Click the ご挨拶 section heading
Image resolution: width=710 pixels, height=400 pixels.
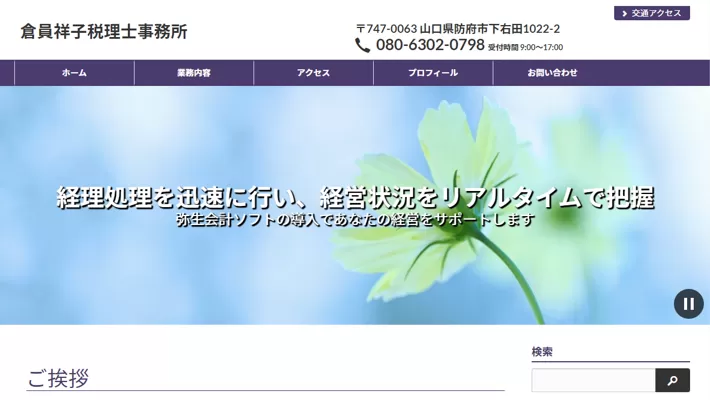click(x=58, y=378)
